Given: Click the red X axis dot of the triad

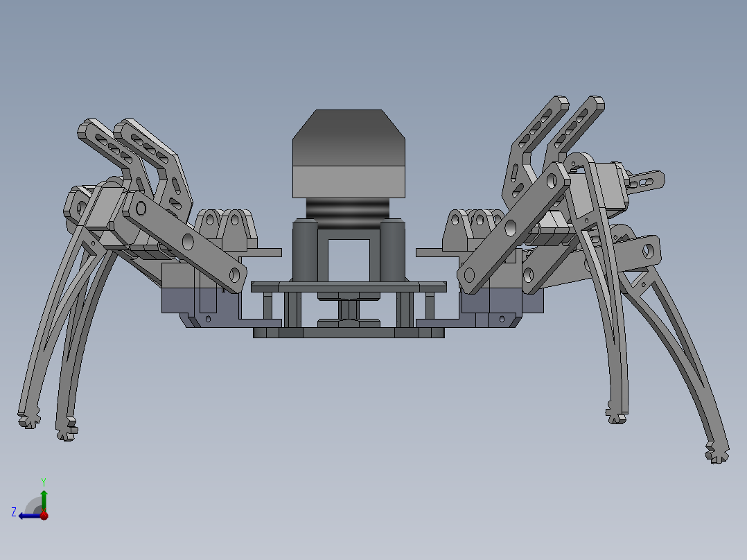Looking at the screenshot, I should (44, 515).
